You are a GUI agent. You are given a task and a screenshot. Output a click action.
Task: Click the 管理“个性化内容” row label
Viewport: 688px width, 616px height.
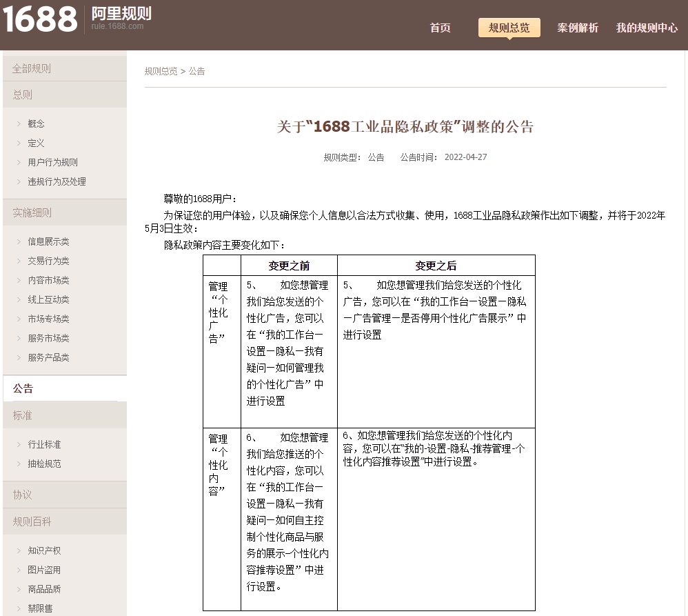(x=218, y=464)
